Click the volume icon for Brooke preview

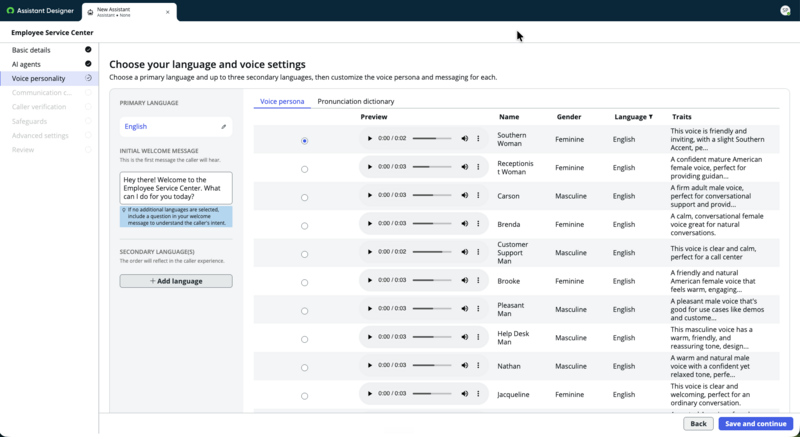coord(464,280)
